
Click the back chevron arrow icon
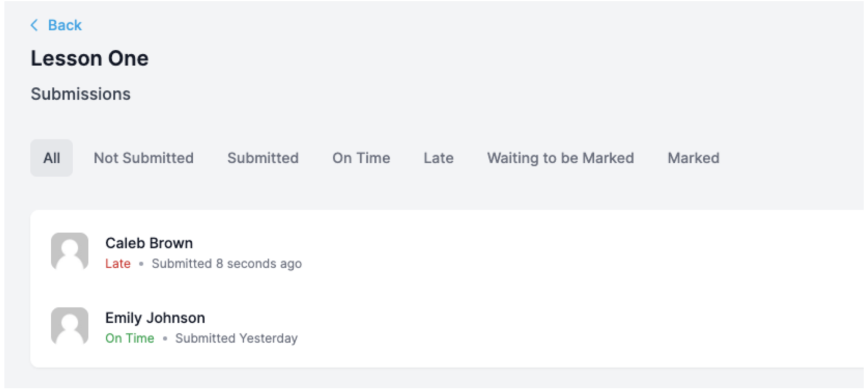[x=34, y=25]
